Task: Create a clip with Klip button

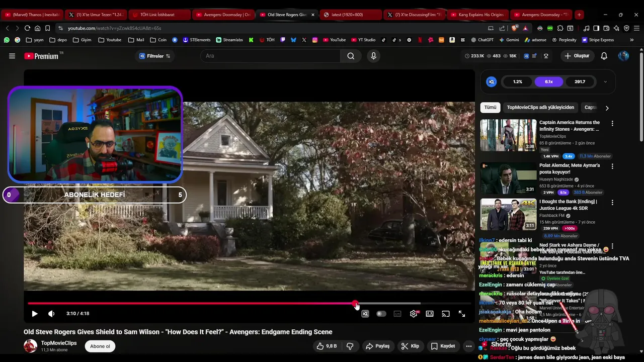Action: coord(410,346)
